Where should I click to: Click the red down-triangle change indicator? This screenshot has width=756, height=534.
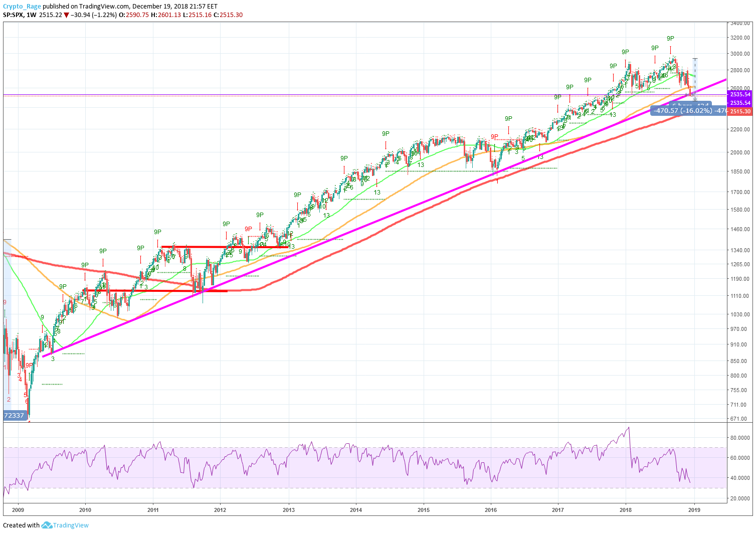tap(66, 15)
